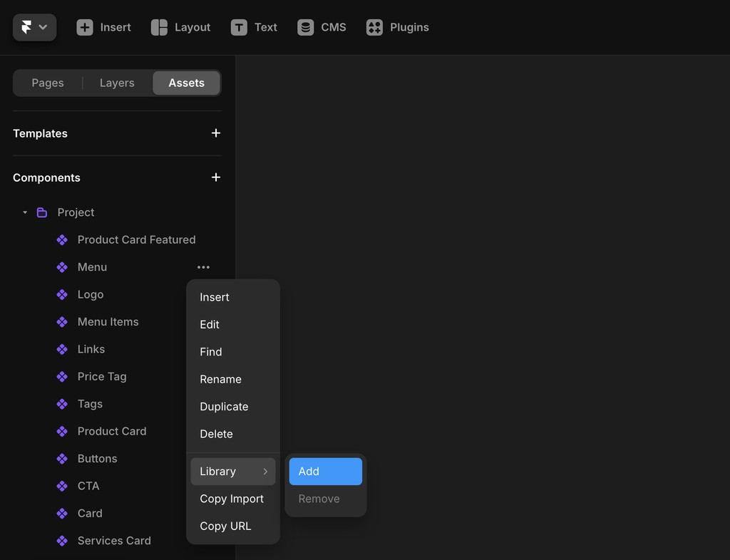Open the Insert panel icon

pos(86,27)
